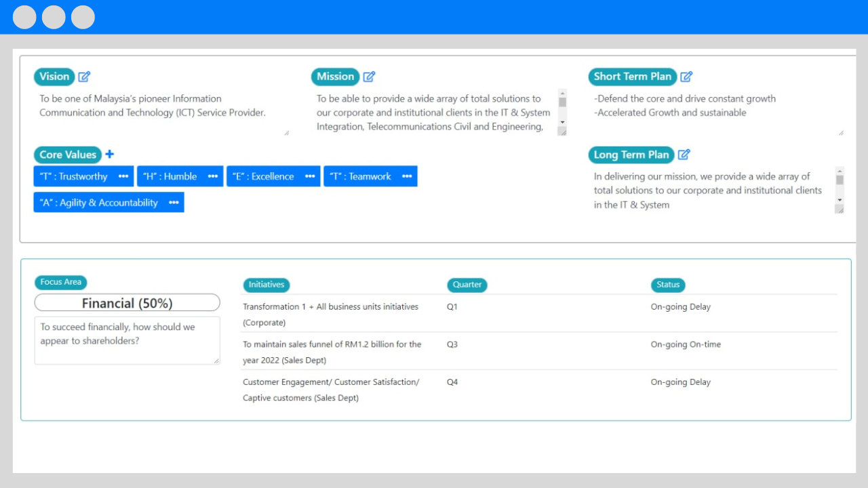This screenshot has height=488, width=868.
Task: Expand Agility & Accountability options menu
Action: (174, 203)
